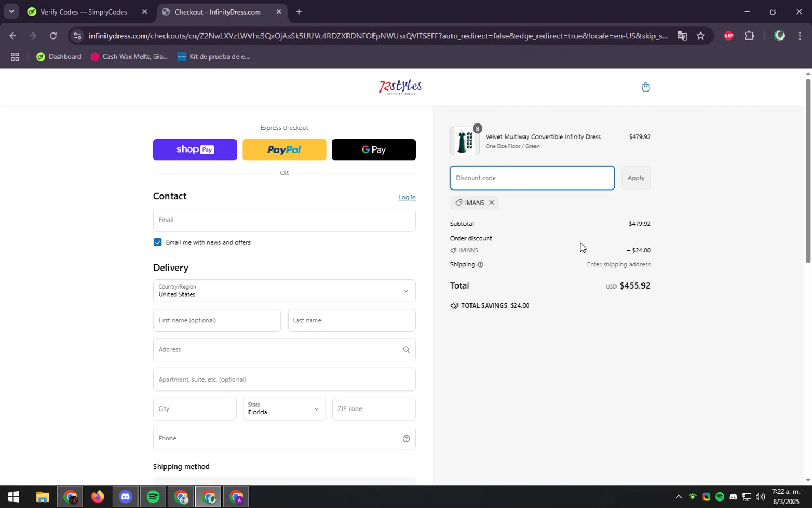Focus the Discount code field

click(x=532, y=178)
